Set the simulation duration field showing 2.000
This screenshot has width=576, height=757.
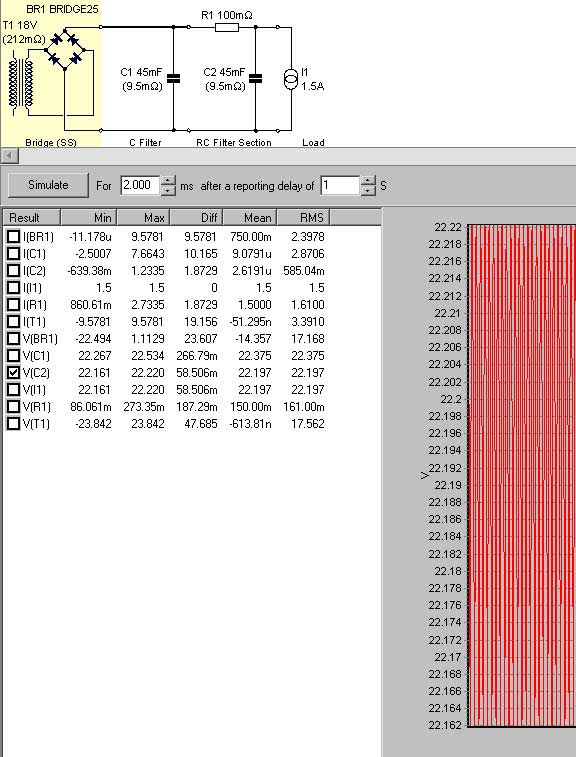140,185
